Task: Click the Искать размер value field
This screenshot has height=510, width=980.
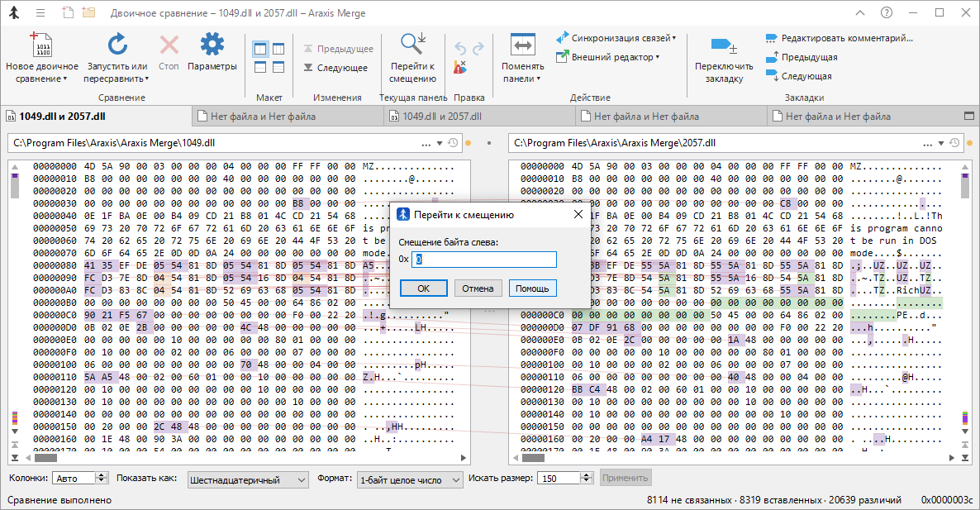Action: pyautogui.click(x=559, y=478)
